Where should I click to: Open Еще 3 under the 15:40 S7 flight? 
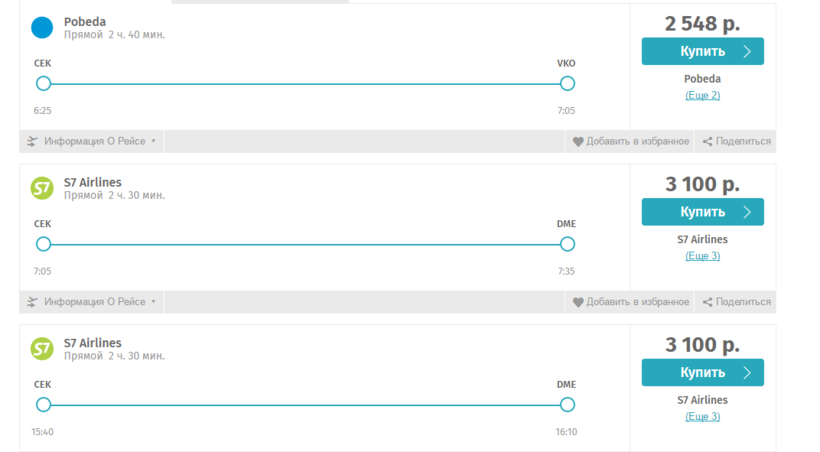pos(702,417)
